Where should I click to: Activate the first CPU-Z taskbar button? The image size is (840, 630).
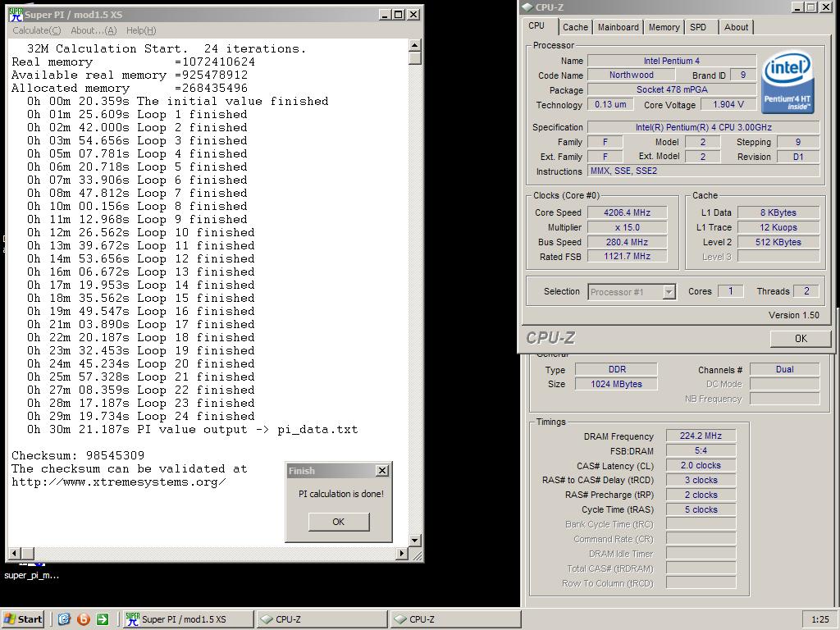(322, 619)
